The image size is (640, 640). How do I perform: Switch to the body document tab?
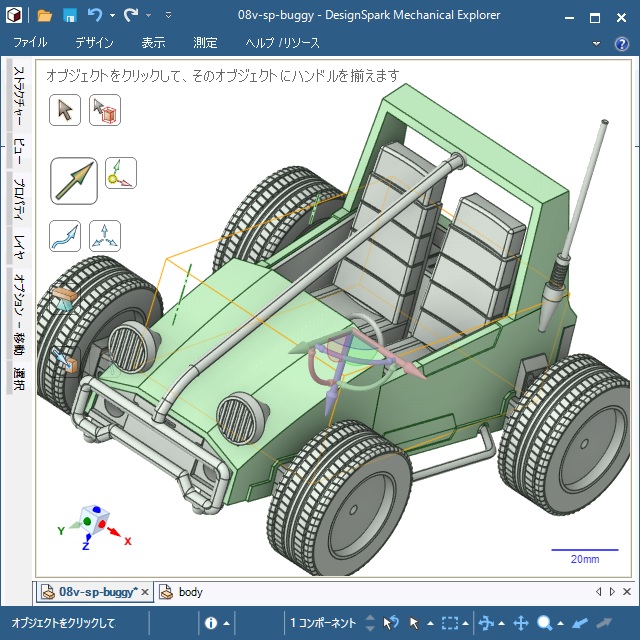click(x=190, y=592)
